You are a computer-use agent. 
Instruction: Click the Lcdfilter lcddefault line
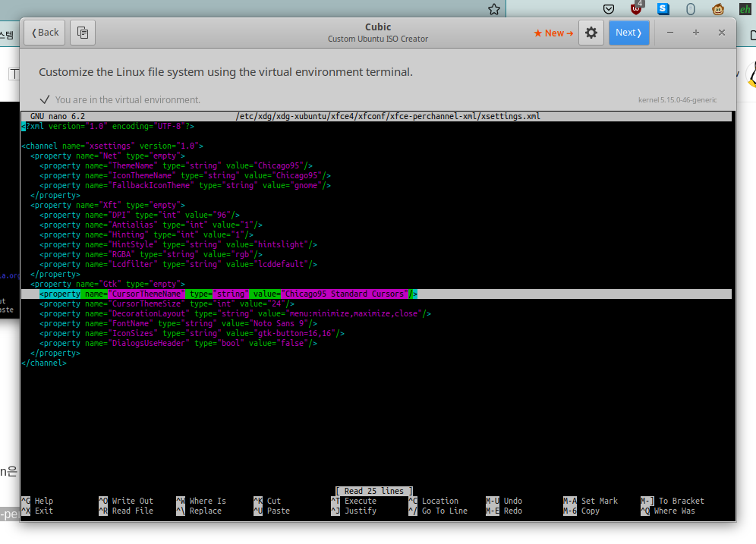(x=178, y=265)
